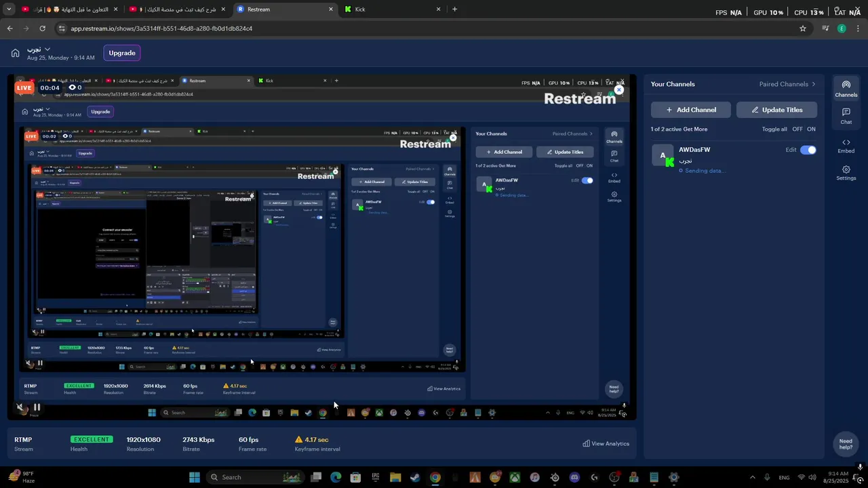Open Chrome tab search dropdown
868x488 pixels.
click(x=9, y=9)
